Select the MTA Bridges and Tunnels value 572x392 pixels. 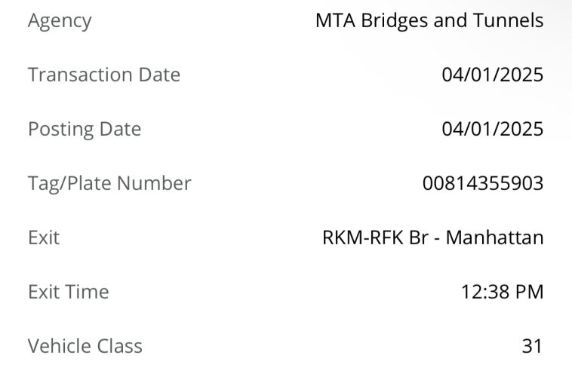(x=429, y=20)
